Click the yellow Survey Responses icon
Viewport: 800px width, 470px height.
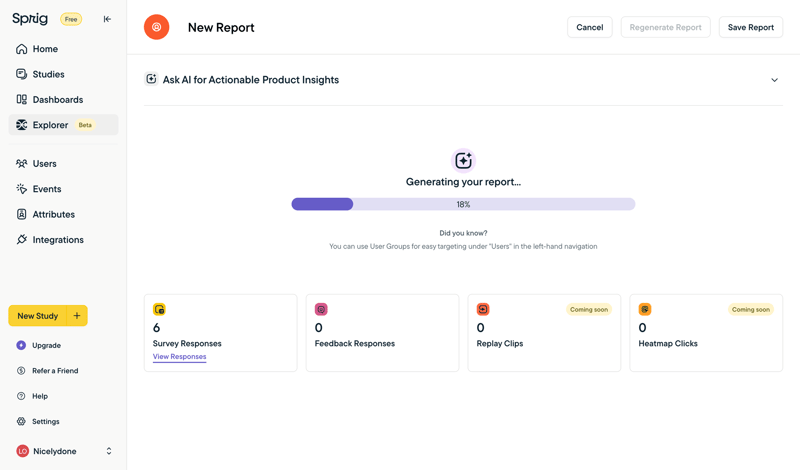159,309
